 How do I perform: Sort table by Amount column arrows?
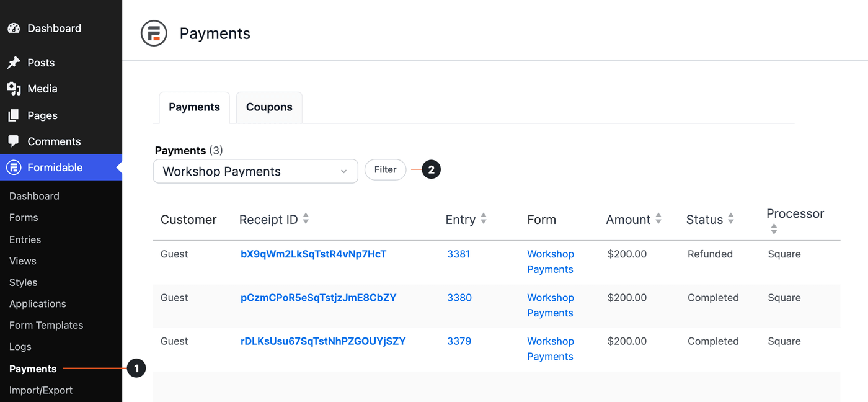(x=658, y=219)
